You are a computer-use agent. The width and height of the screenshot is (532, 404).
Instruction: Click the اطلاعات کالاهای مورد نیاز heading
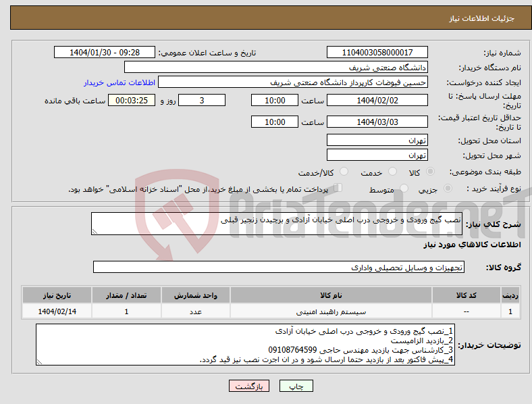click(472, 245)
